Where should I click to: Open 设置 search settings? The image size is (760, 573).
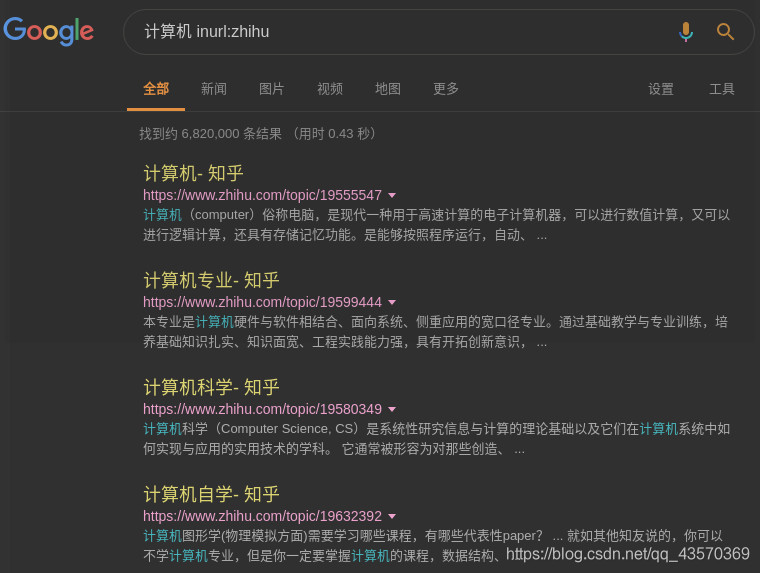(661, 89)
